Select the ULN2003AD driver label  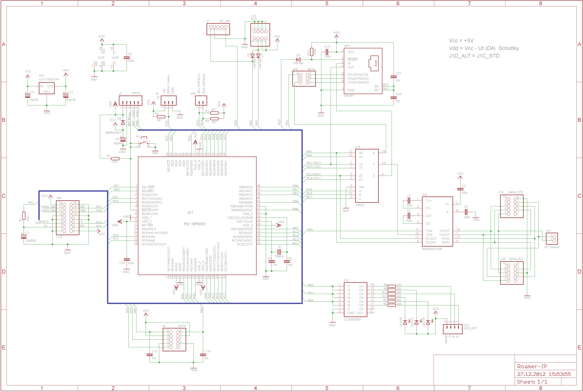(x=352, y=319)
